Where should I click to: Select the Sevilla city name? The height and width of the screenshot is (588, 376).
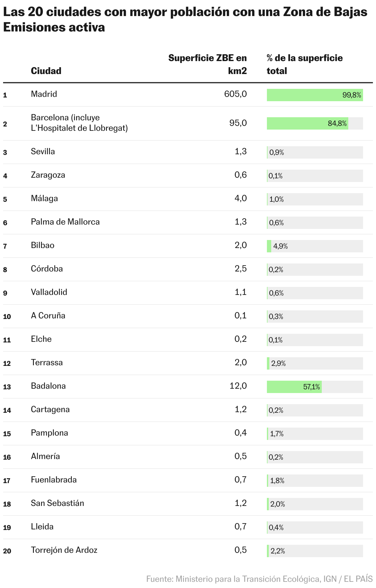point(43,151)
